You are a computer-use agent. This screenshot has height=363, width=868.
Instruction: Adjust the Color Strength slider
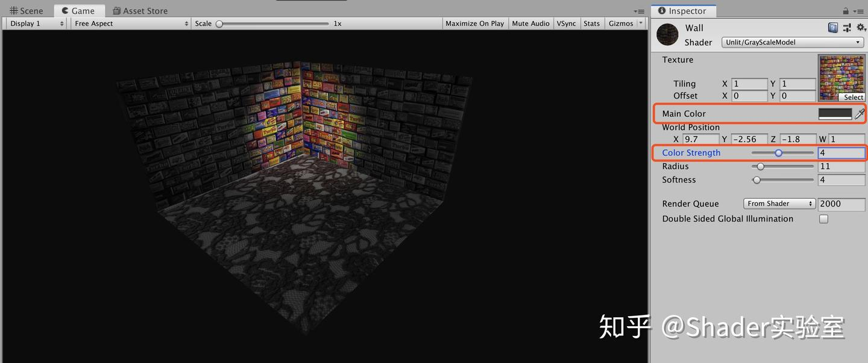pyautogui.click(x=782, y=153)
